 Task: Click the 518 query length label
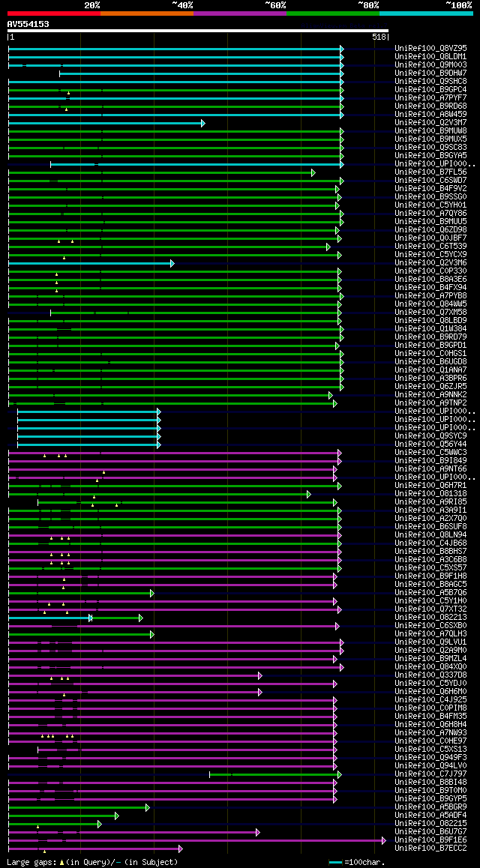tap(379, 37)
